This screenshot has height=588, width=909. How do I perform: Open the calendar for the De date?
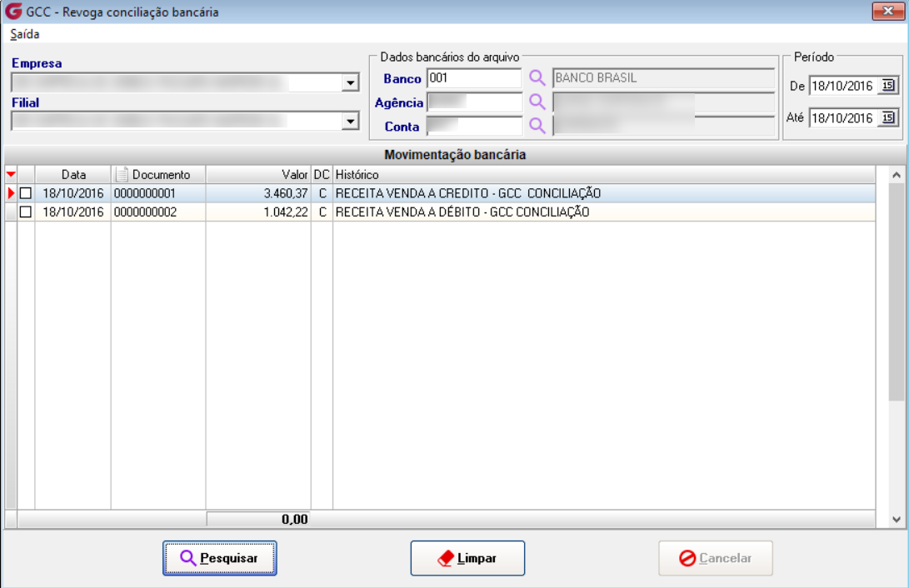click(887, 86)
